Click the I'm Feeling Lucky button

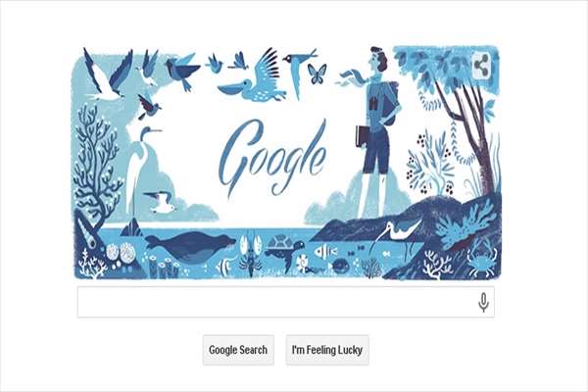click(x=327, y=350)
